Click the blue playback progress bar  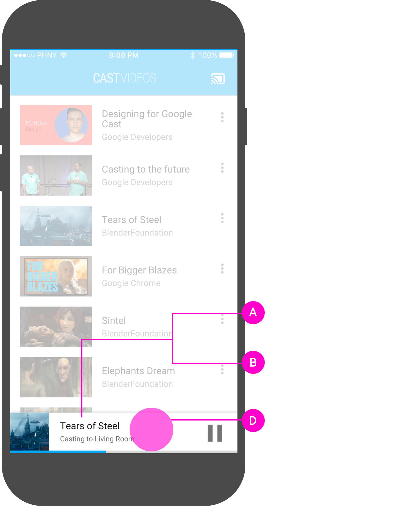[x=58, y=452]
